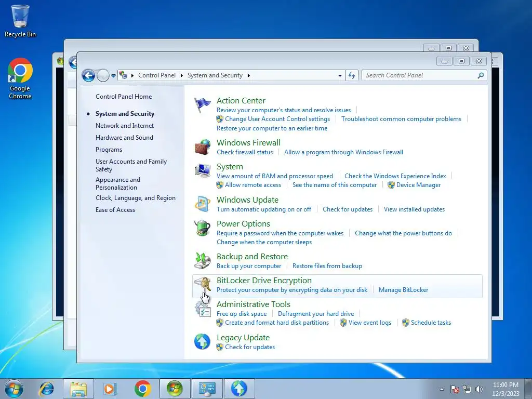Screen dimensions: 532x399
Task: Select Control Panel Home in sidebar
Action: pyautogui.click(x=124, y=96)
